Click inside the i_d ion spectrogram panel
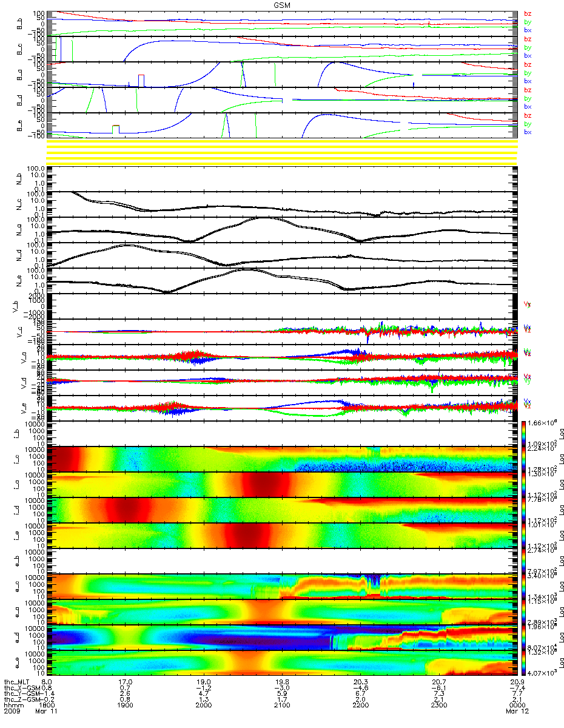 282,510
